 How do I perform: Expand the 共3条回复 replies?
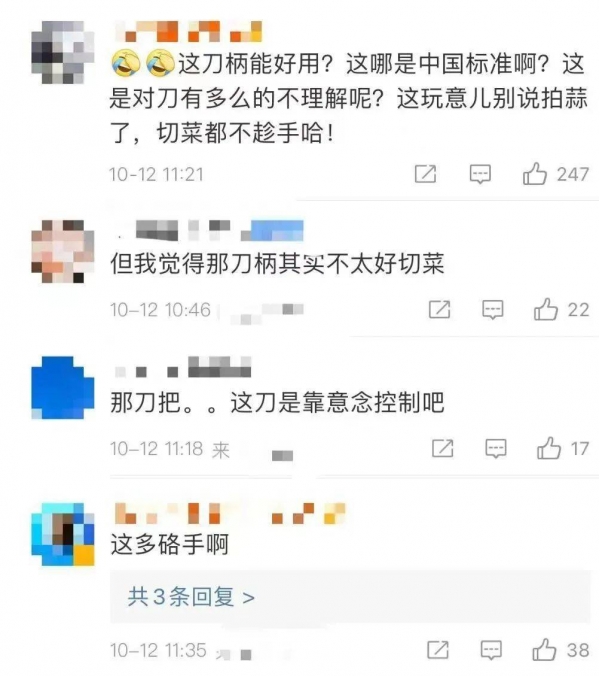(x=191, y=597)
